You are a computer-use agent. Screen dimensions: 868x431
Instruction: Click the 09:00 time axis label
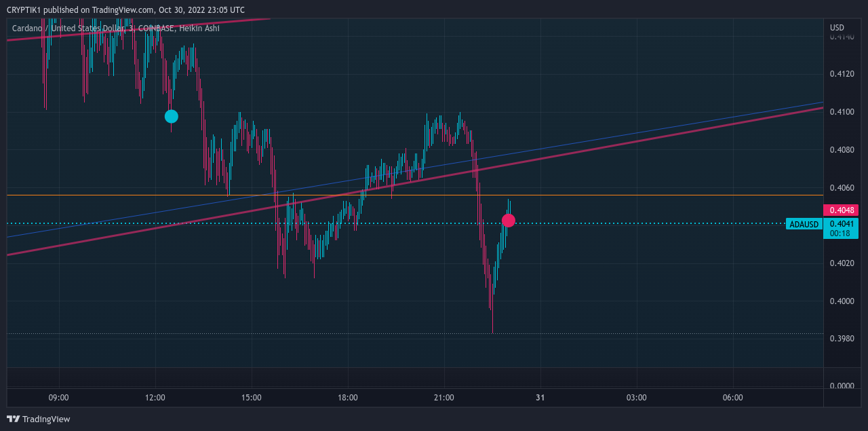click(59, 398)
